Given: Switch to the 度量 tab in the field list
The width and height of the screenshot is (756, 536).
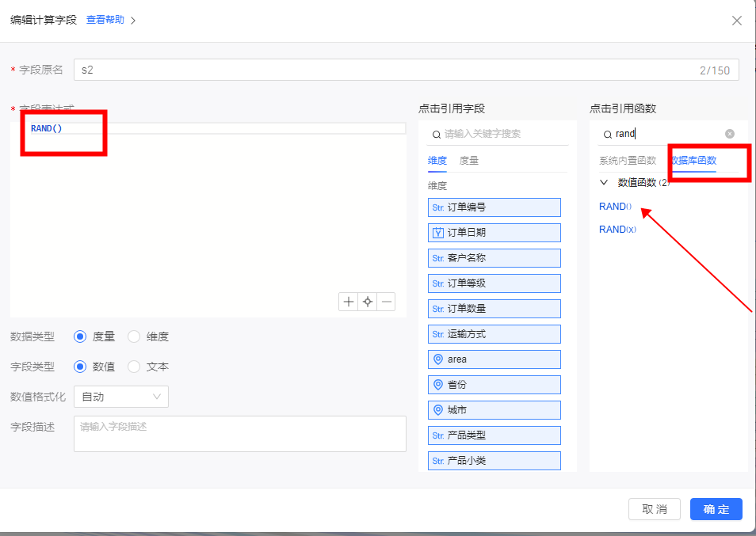Looking at the screenshot, I should coord(469,160).
